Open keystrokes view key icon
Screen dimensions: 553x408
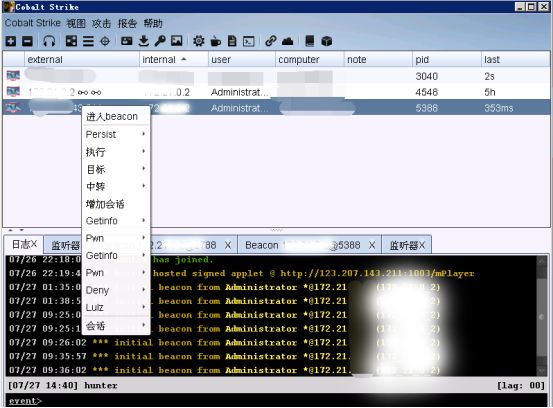coord(160,41)
